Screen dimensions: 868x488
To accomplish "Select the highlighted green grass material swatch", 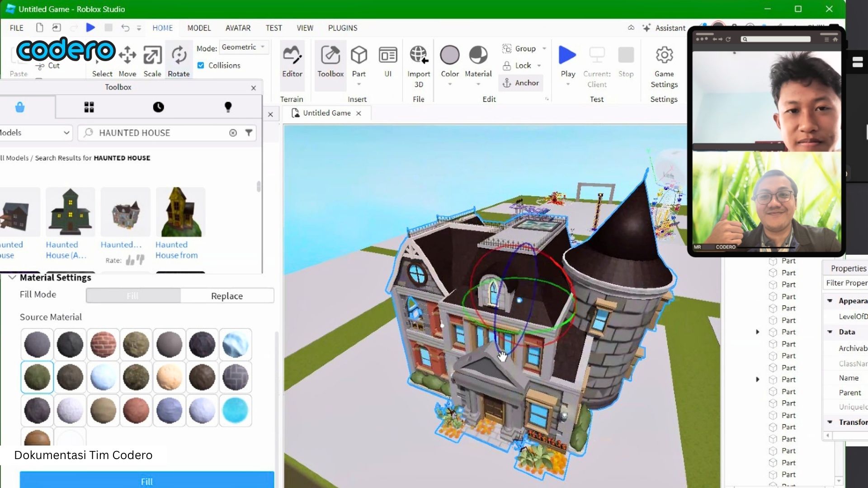I will 37,377.
